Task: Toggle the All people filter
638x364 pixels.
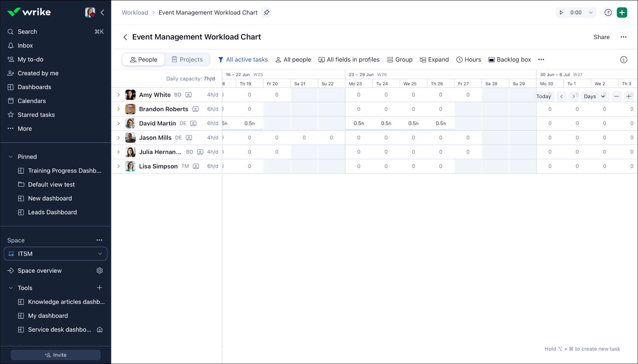Action: coord(293,59)
